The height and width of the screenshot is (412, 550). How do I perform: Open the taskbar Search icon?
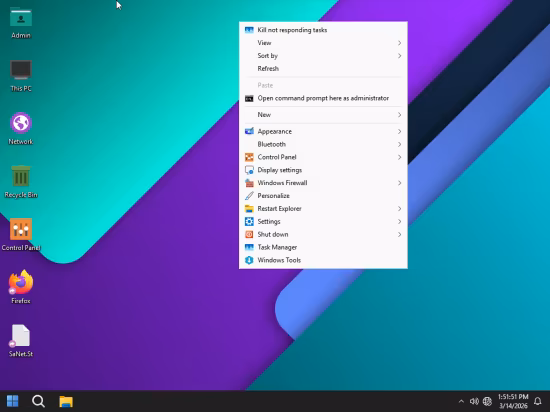(38, 401)
